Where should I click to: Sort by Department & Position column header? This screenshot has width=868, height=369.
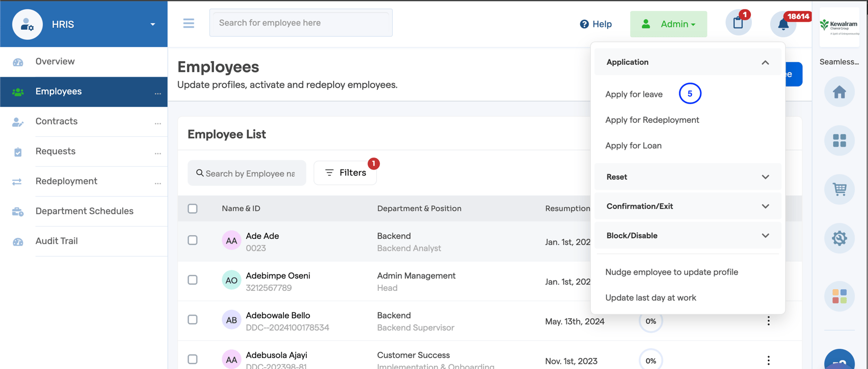pyautogui.click(x=419, y=208)
